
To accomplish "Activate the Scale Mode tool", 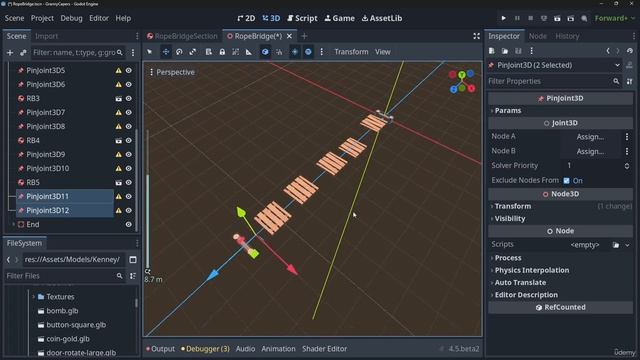I will point(193,52).
